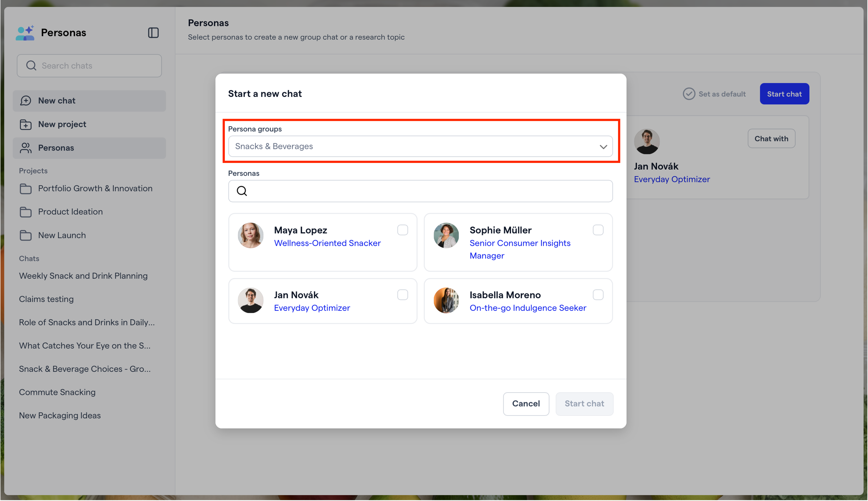Click the Projects section heading
Screen dimensions: 868x501
point(33,171)
